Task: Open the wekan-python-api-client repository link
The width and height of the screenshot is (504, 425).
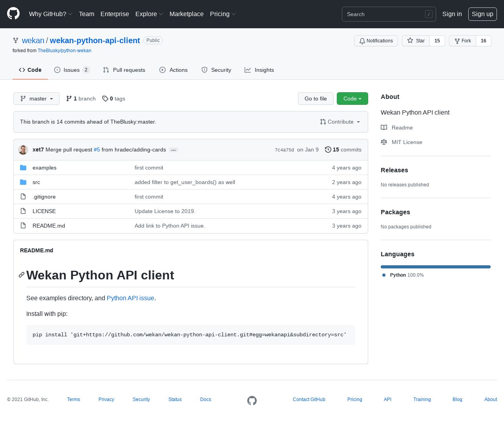Action: (x=95, y=40)
